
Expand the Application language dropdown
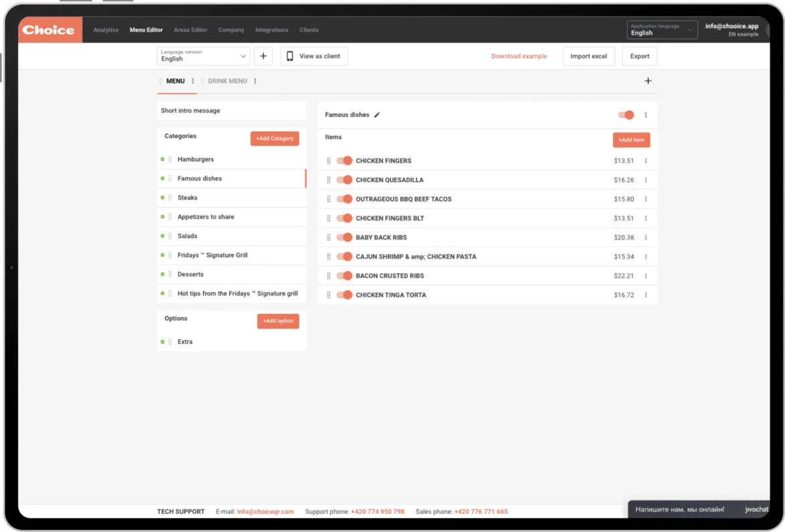coord(662,30)
